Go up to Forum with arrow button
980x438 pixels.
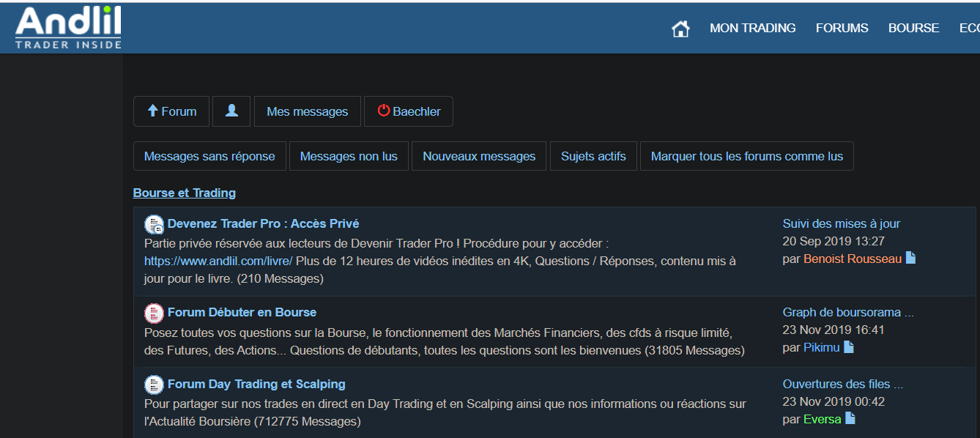171,111
